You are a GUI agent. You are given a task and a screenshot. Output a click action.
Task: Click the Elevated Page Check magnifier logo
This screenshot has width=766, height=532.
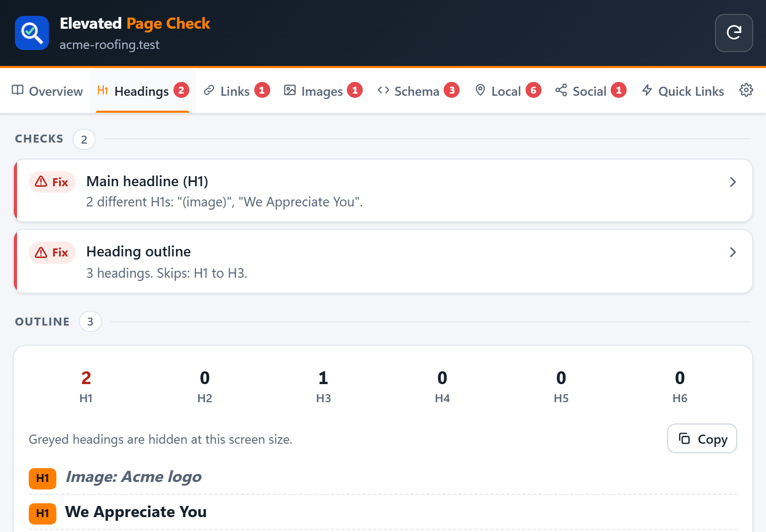point(32,33)
